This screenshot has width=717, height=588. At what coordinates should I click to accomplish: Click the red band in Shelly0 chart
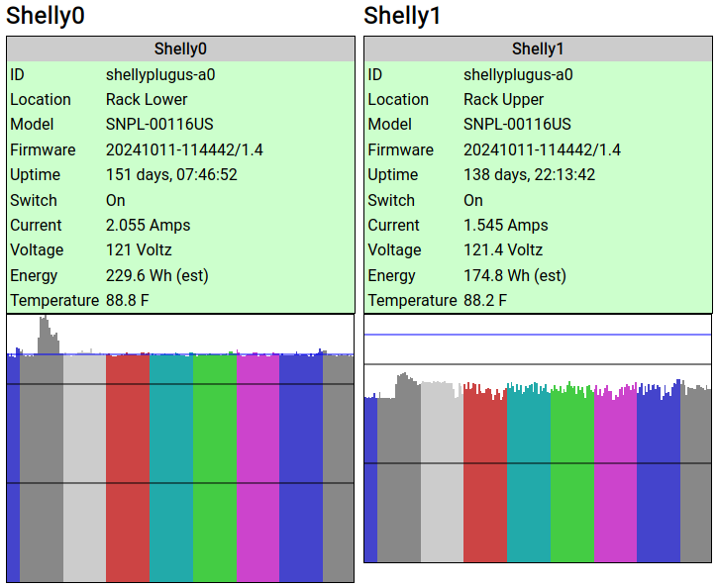tap(128, 465)
